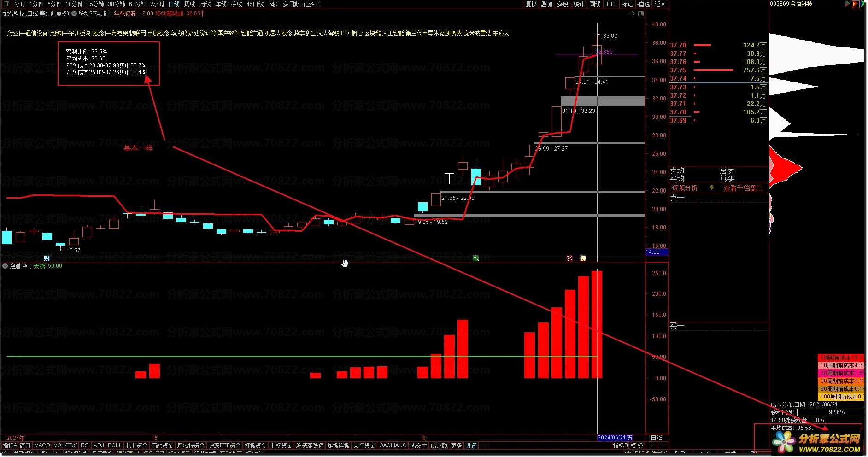868x457 pixels.
Task: Open the 指标B menu
Action: (620, 445)
